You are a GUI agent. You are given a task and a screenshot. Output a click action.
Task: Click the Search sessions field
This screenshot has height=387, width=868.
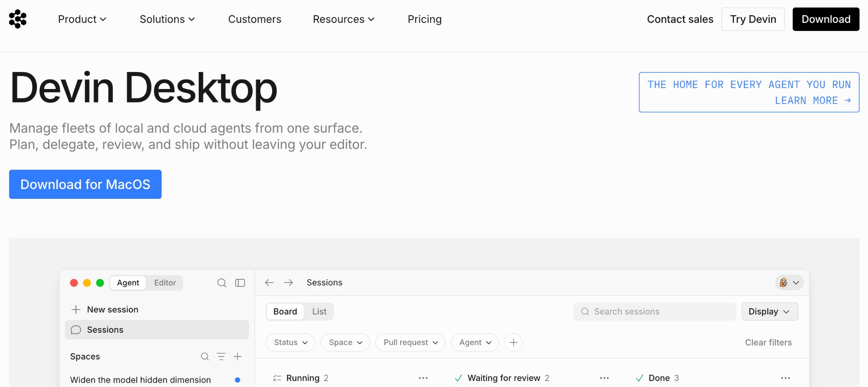(655, 312)
